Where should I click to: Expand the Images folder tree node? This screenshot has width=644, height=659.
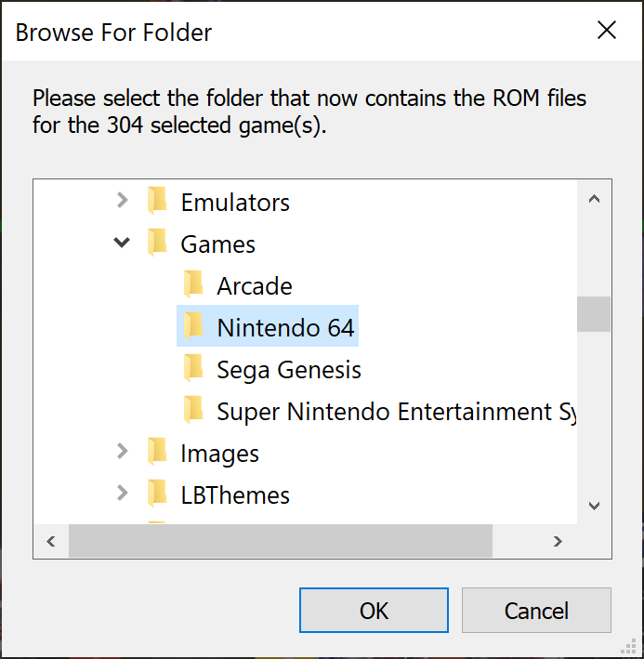(x=123, y=452)
